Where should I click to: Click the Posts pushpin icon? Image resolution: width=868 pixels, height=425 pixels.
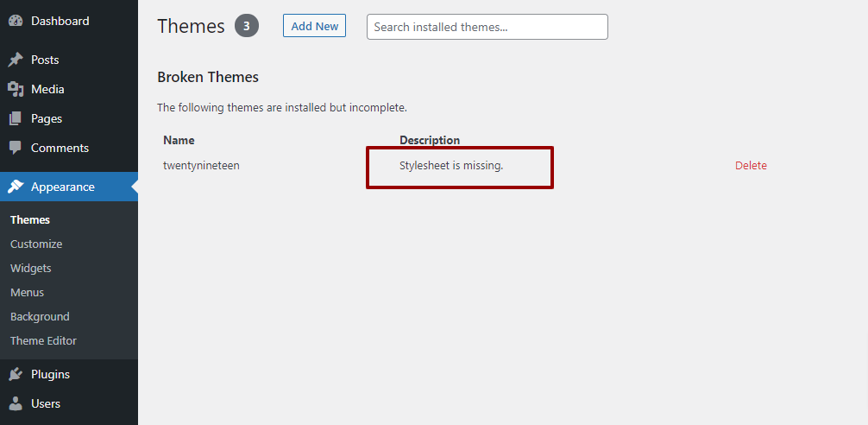pos(16,60)
